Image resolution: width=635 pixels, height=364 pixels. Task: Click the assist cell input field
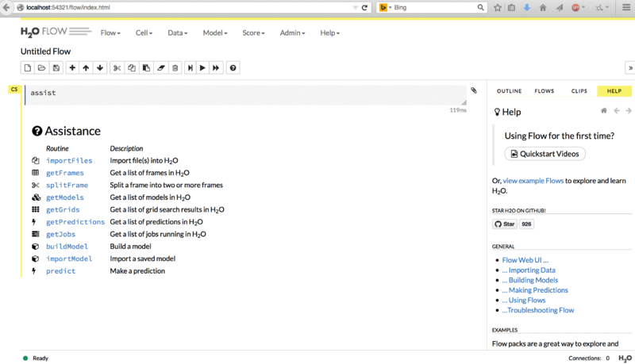tap(246, 95)
